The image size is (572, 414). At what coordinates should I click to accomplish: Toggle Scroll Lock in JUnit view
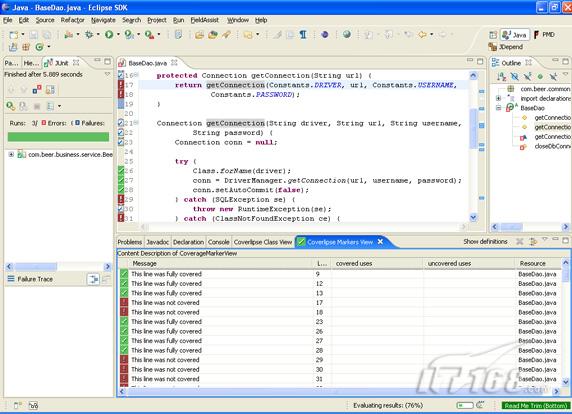click(x=50, y=89)
